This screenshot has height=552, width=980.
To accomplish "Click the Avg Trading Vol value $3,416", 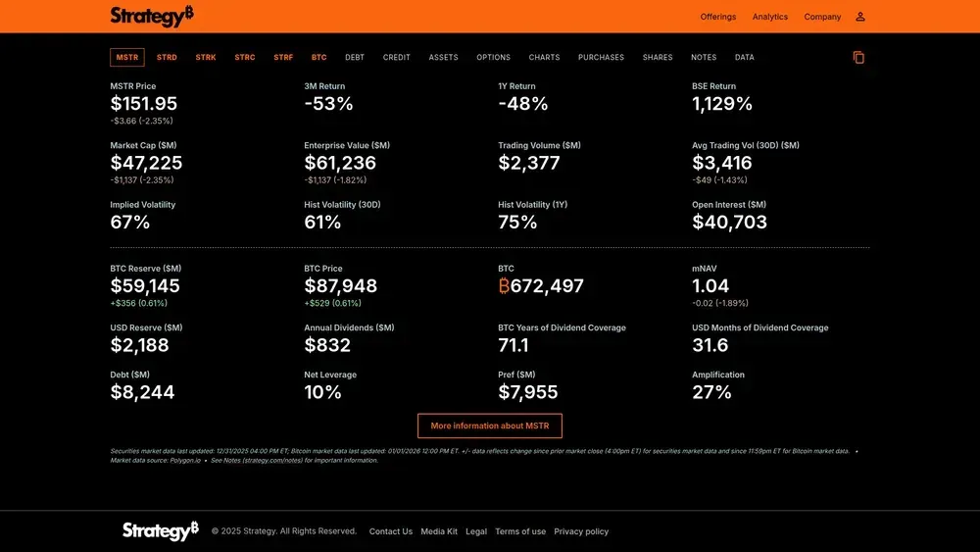I will [722, 163].
